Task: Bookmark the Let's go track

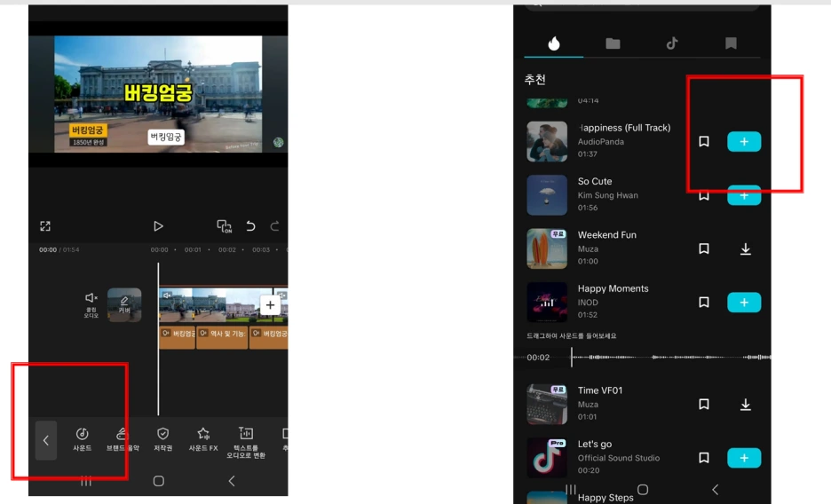Action: [704, 458]
